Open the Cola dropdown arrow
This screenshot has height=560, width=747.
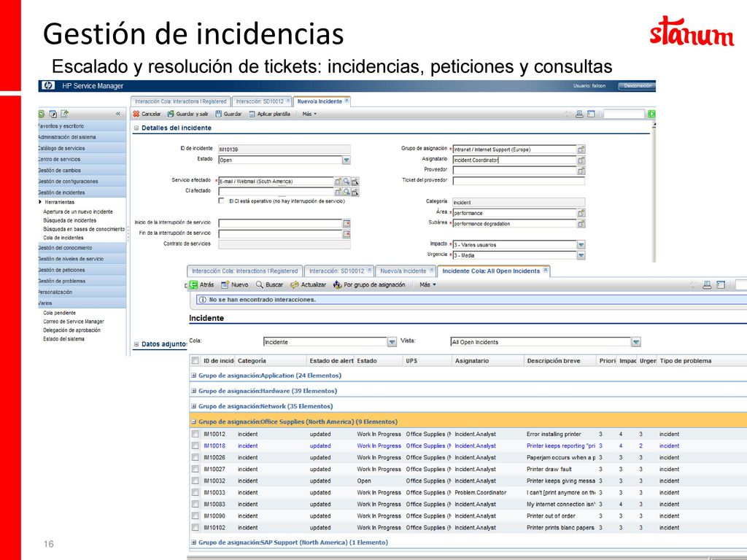coord(392,342)
